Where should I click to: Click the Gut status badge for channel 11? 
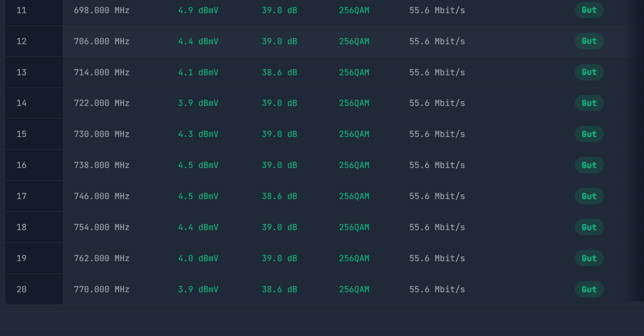coord(589,10)
